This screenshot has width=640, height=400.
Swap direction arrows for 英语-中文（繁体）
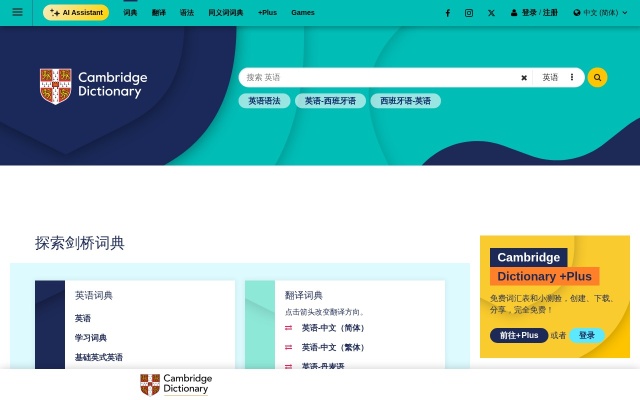(x=289, y=348)
